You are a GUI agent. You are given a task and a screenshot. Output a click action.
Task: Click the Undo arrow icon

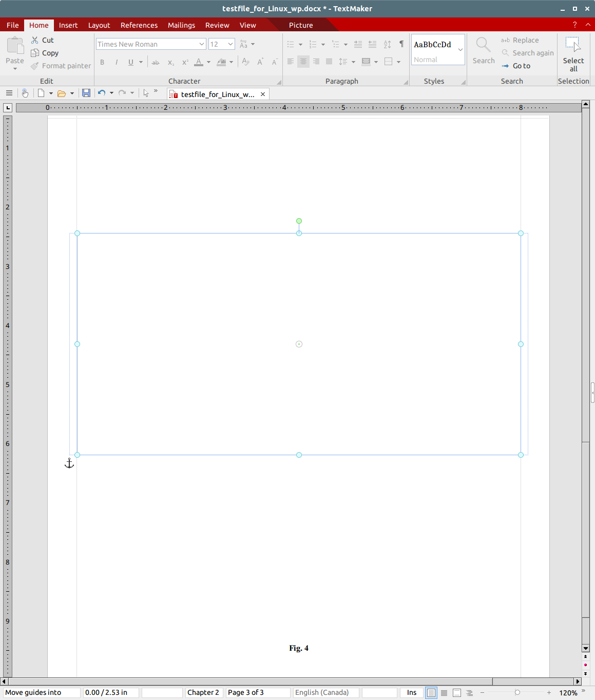[102, 93]
